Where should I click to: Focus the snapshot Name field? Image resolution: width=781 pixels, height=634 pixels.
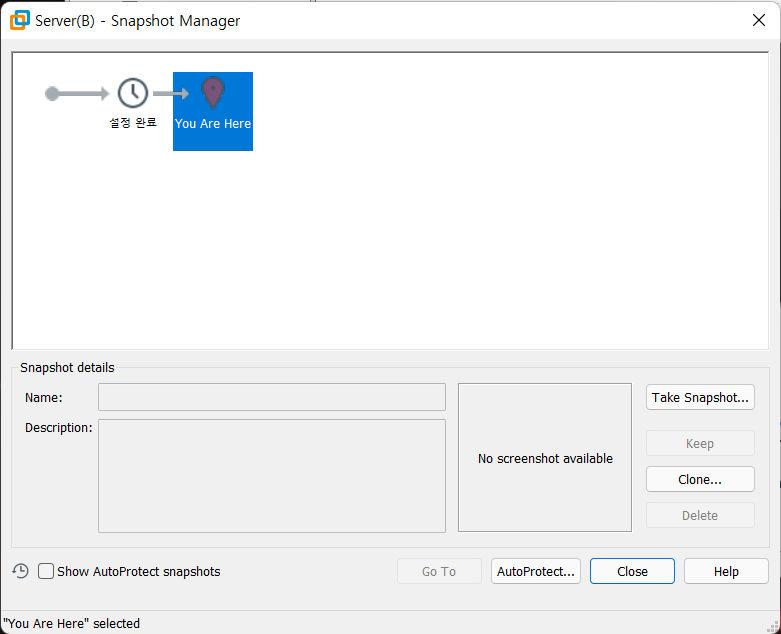pos(271,397)
